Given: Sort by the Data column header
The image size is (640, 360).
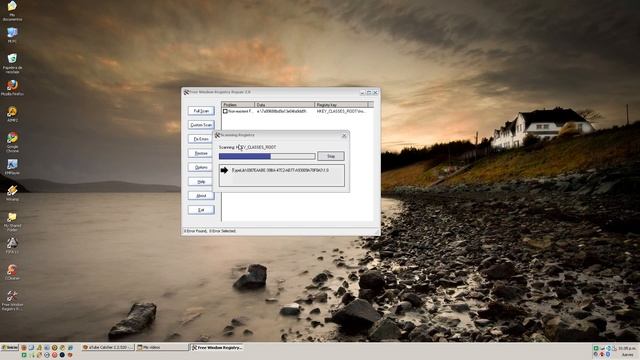Looking at the screenshot, I should [284, 105].
